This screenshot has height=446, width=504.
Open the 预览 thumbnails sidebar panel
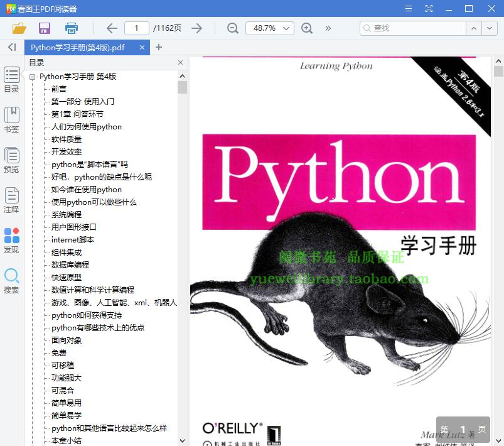(11, 160)
